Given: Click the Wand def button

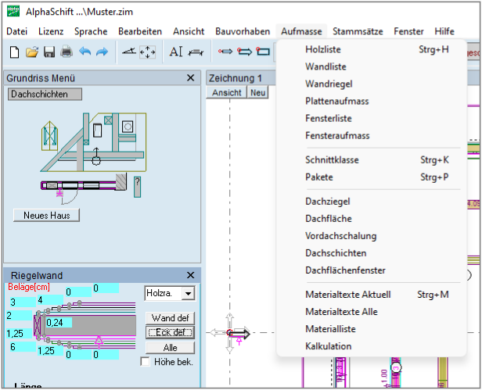Looking at the screenshot, I should coord(170,318).
